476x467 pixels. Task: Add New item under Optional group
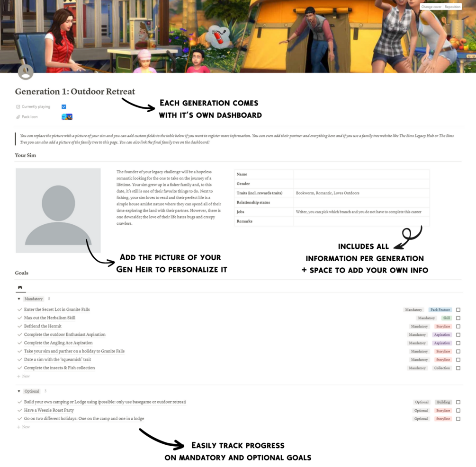(x=23, y=427)
